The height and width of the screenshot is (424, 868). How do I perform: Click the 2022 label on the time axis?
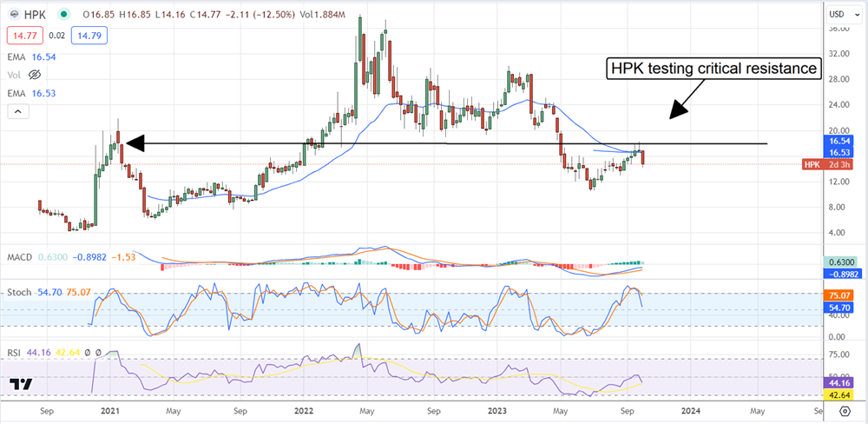click(x=303, y=412)
